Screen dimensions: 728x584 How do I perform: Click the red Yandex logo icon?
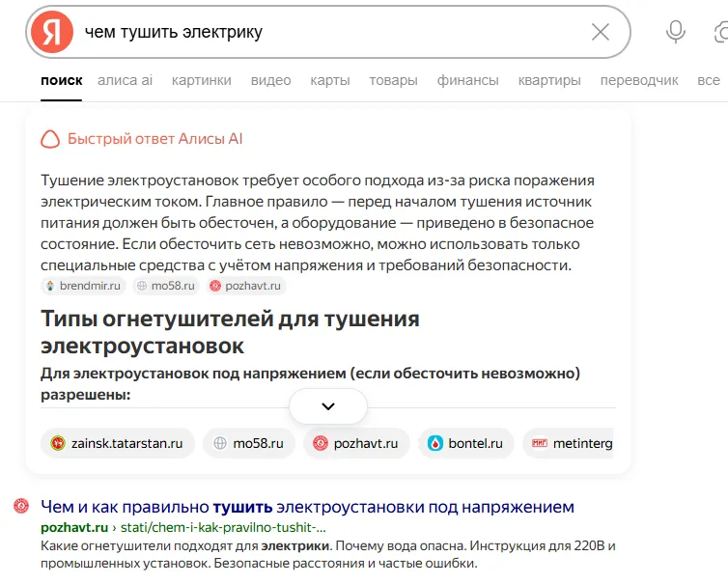point(52,32)
